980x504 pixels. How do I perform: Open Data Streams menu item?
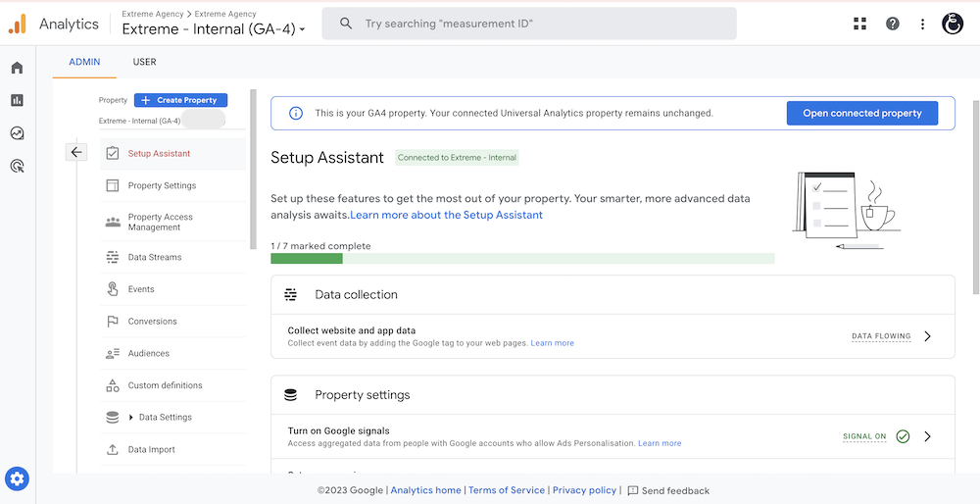pyautogui.click(x=173, y=257)
